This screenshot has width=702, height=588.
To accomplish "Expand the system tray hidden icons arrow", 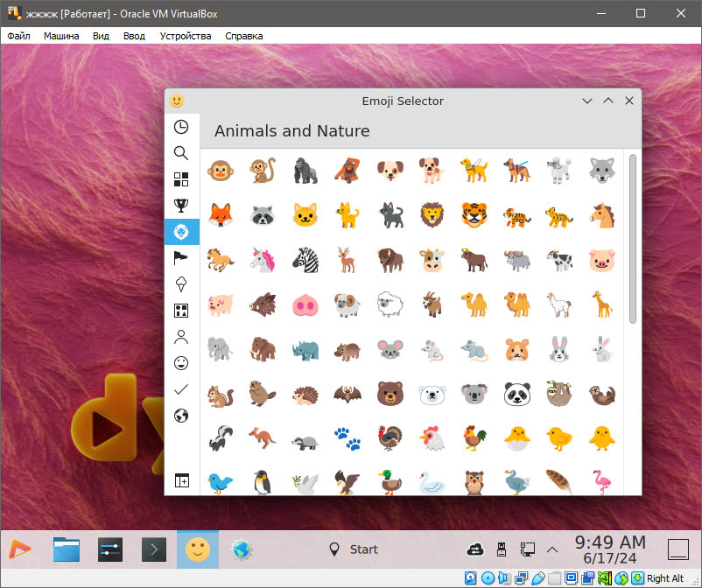I will coord(552,549).
